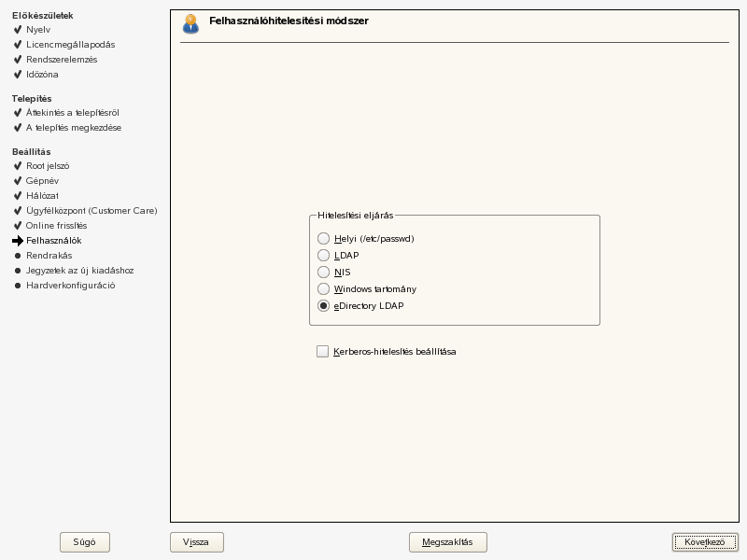Click the checkmark beside Root jelszó
The width and height of the screenshot is (747, 560).
18,166
